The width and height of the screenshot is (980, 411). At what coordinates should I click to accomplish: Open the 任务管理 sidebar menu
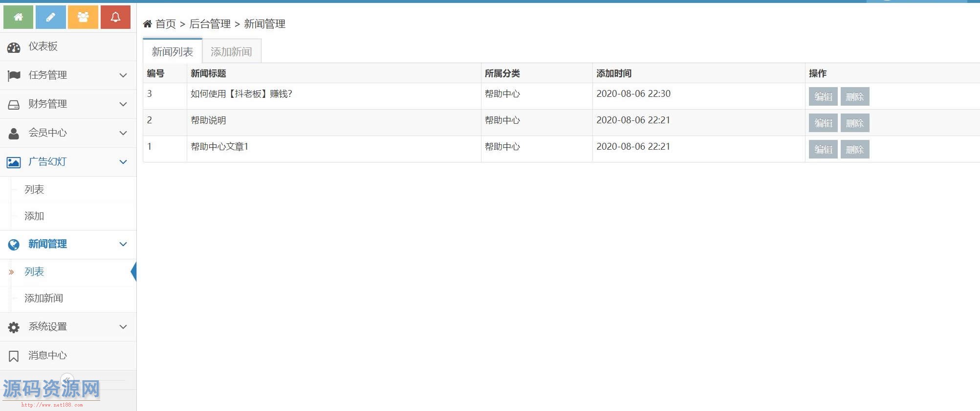click(x=68, y=75)
